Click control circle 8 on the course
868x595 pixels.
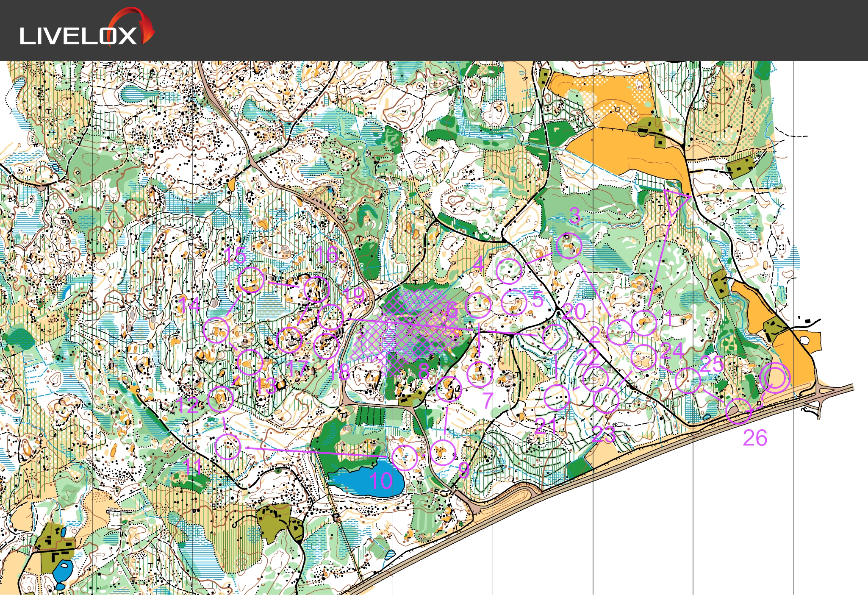click(x=449, y=389)
